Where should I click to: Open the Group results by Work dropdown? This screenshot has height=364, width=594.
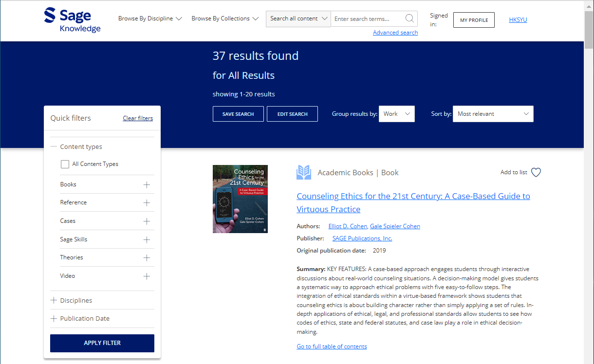click(x=396, y=114)
